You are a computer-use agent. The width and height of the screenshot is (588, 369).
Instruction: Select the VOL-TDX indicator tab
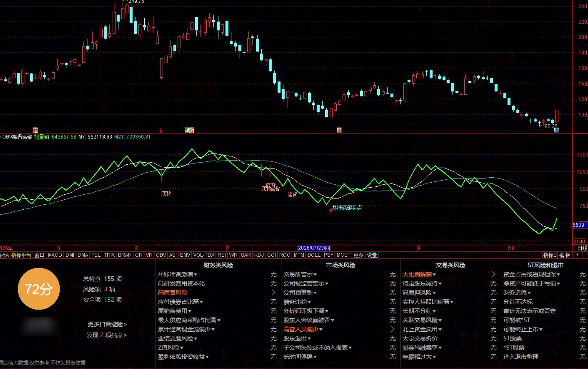coord(204,255)
